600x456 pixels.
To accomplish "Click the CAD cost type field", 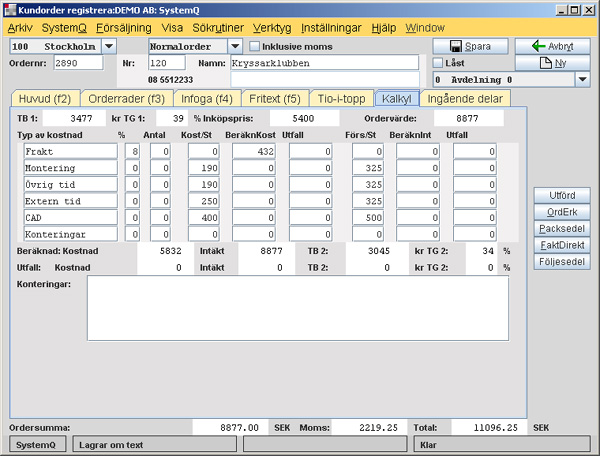I will coord(70,218).
